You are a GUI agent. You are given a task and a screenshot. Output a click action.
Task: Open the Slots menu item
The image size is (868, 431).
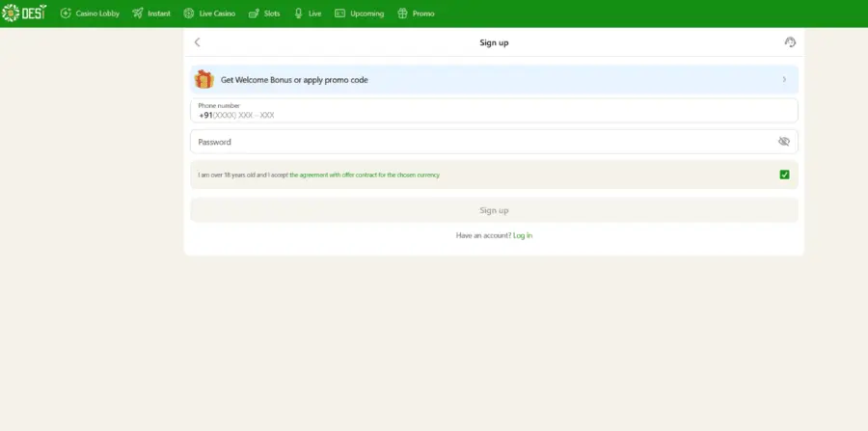[264, 13]
